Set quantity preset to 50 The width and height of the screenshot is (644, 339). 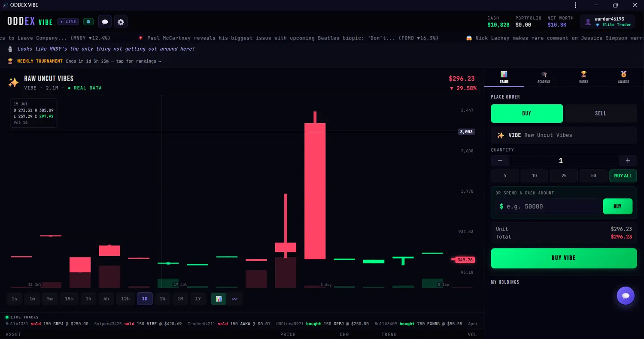(x=593, y=176)
